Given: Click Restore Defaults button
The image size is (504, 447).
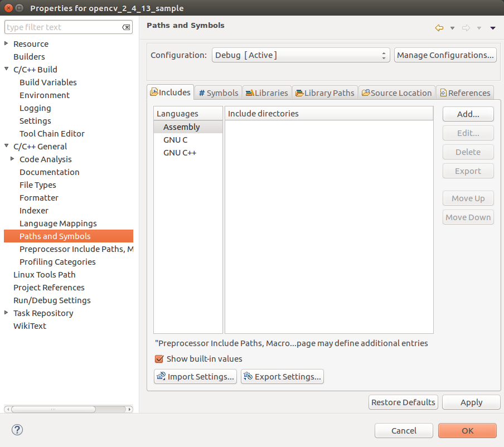Looking at the screenshot, I should [x=403, y=402].
